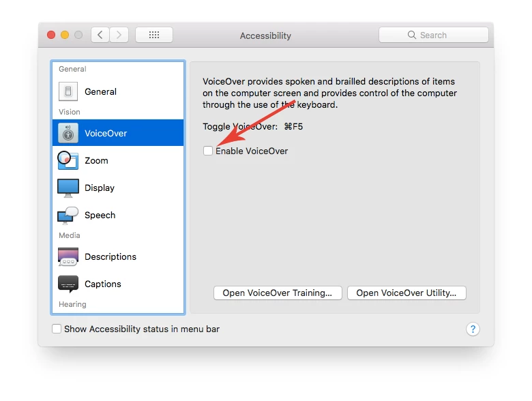Open VoiceOver Training
The width and height of the screenshot is (532, 401).
click(x=278, y=293)
